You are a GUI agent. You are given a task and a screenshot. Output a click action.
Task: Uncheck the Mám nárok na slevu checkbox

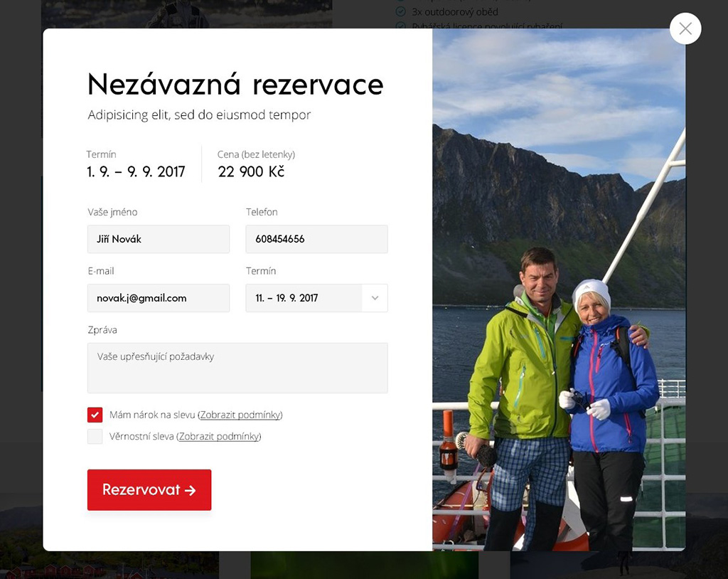(95, 415)
